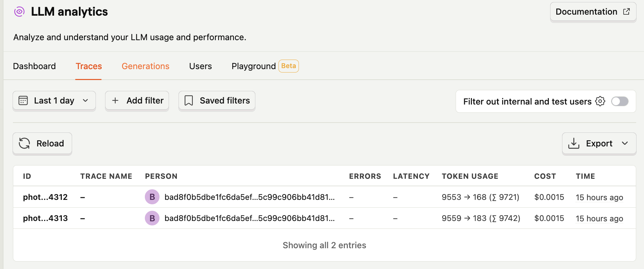Click purple B avatar for trace phot...4312
The width and height of the screenshot is (644, 269).
(152, 197)
